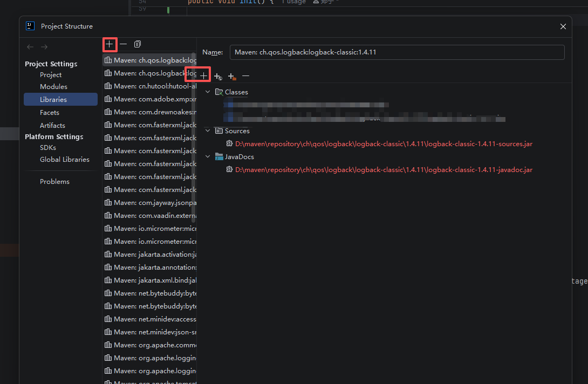Specify documentation URL plus-globe icon
Viewport: 588px width, 384px height.
[x=218, y=76]
